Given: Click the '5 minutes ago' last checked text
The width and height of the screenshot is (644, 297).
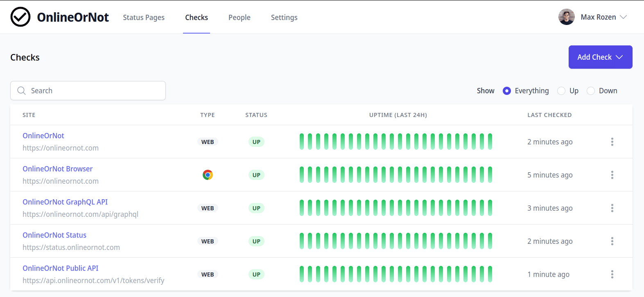Looking at the screenshot, I should click(550, 175).
